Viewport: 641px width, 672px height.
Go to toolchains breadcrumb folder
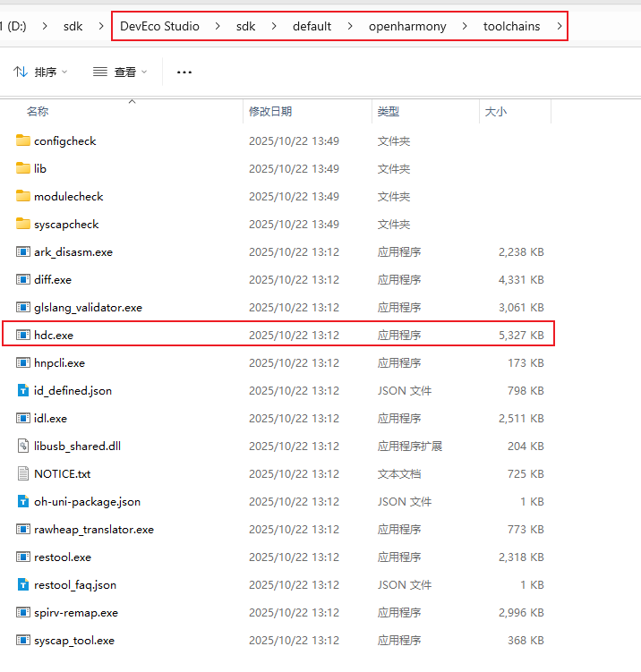(511, 26)
